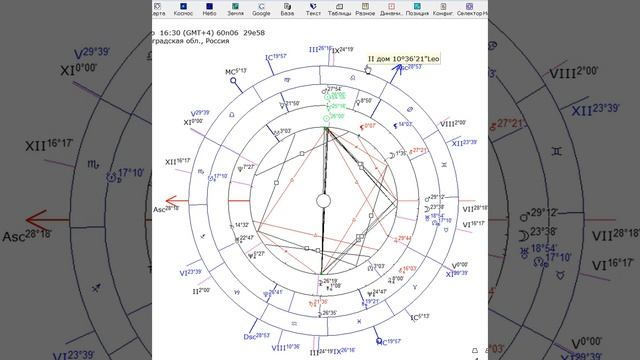Open the Текст toolbar icon
This screenshot has width=640, height=360.
tap(313, 9)
